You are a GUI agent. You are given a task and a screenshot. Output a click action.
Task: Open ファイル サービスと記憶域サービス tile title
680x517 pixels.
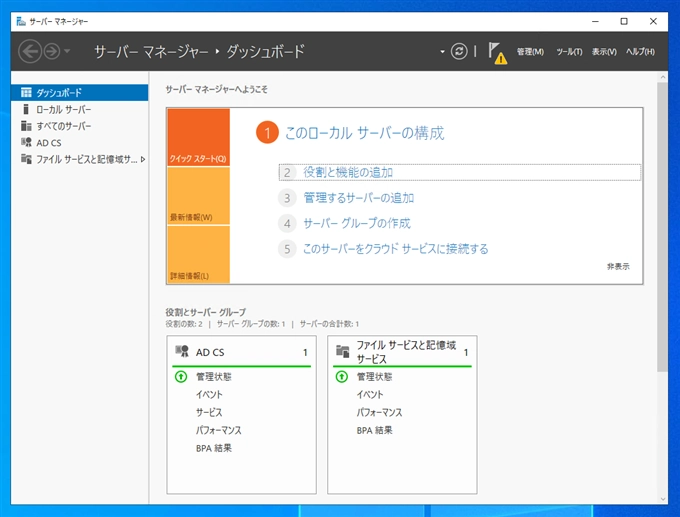click(406, 352)
